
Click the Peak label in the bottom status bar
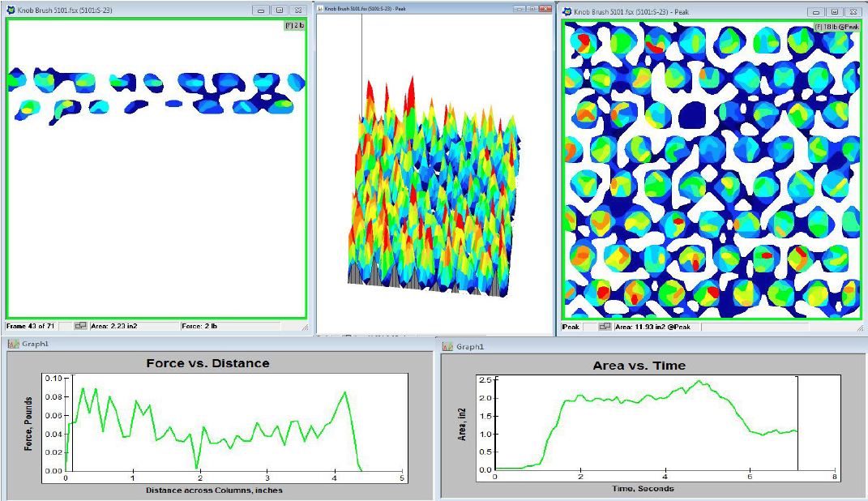click(570, 326)
